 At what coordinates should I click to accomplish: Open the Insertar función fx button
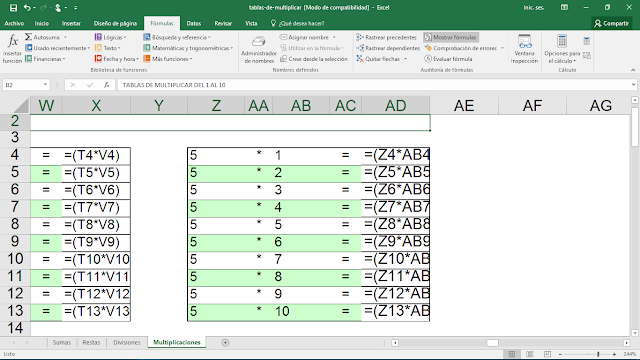pyautogui.click(x=12, y=49)
